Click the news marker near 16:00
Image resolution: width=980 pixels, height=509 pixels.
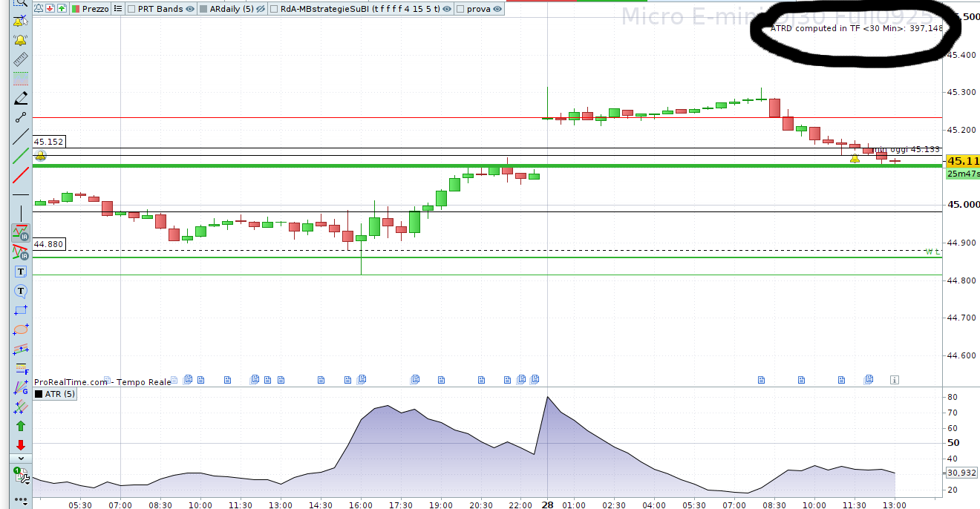362,380
